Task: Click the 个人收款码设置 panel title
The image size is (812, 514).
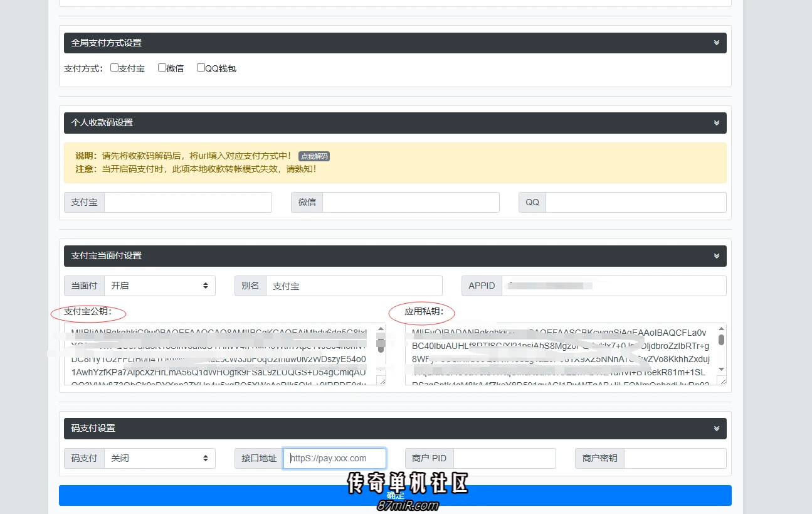Action: click(x=102, y=122)
